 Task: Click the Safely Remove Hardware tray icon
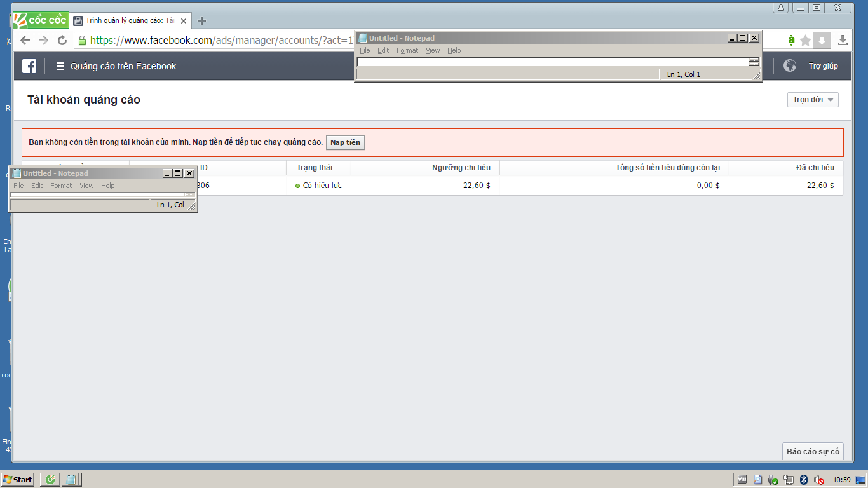(773, 480)
